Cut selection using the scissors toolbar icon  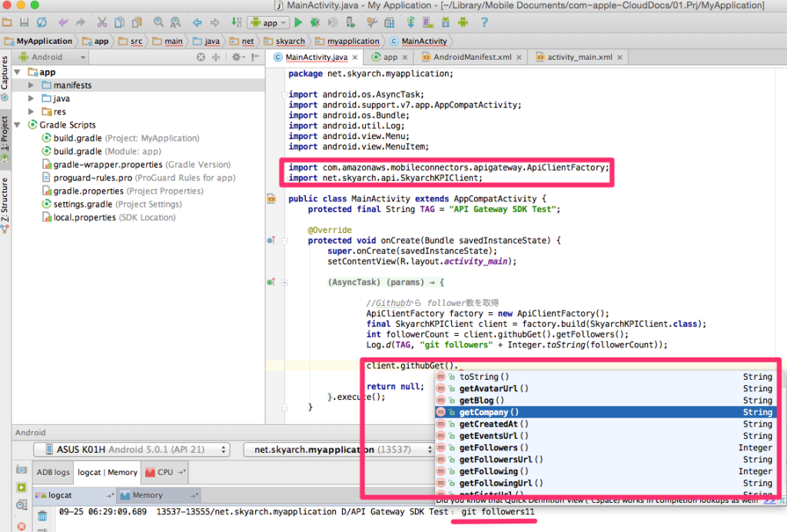pyautogui.click(x=101, y=22)
